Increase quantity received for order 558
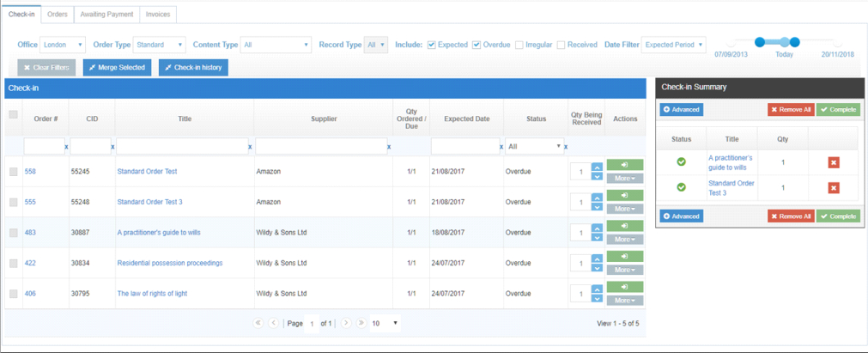Screen dimensions: 868x353 click(597, 167)
